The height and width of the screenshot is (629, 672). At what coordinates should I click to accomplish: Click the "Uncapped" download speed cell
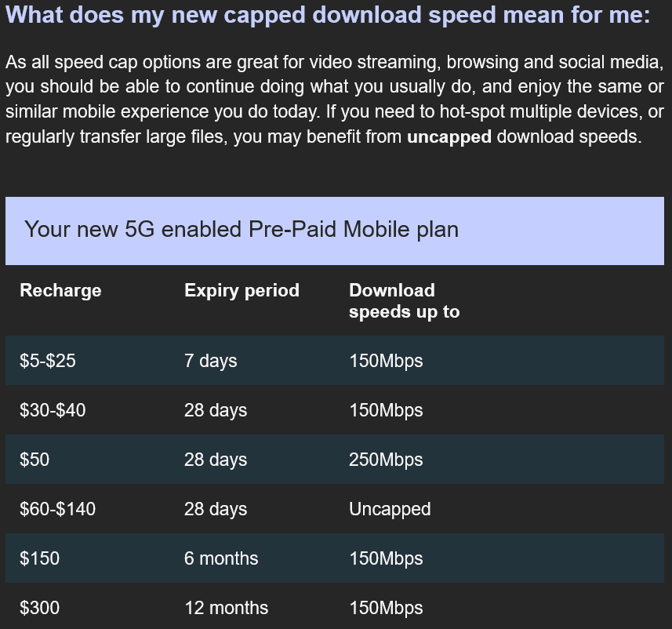click(x=390, y=509)
